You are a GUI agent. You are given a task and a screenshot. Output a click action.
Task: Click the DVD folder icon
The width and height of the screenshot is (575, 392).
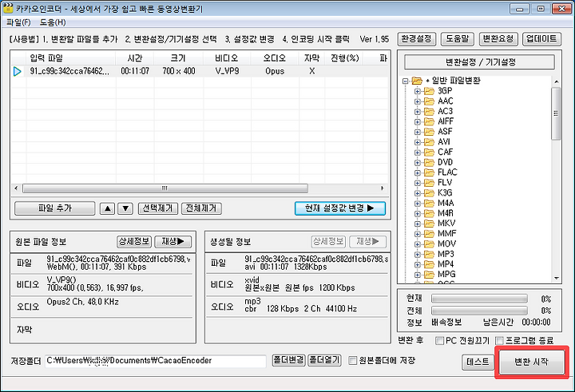click(x=429, y=162)
